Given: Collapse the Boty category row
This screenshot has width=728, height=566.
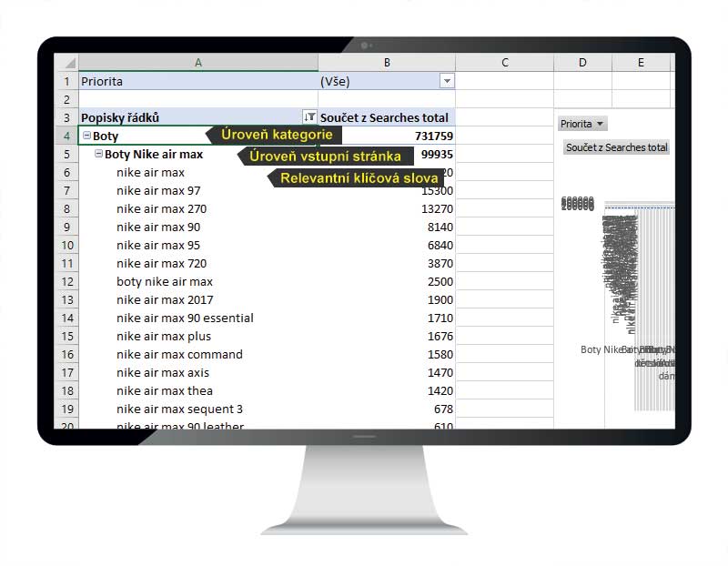Looking at the screenshot, I should [x=86, y=136].
